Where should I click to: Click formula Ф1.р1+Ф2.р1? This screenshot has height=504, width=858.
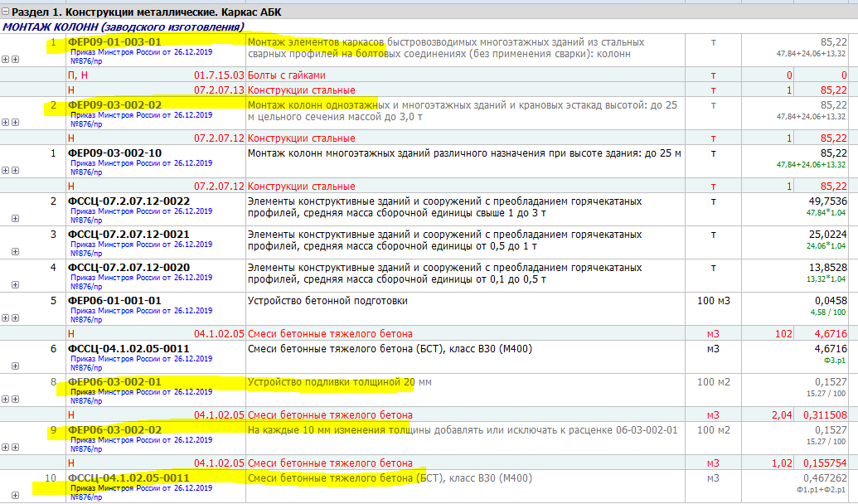822,489
